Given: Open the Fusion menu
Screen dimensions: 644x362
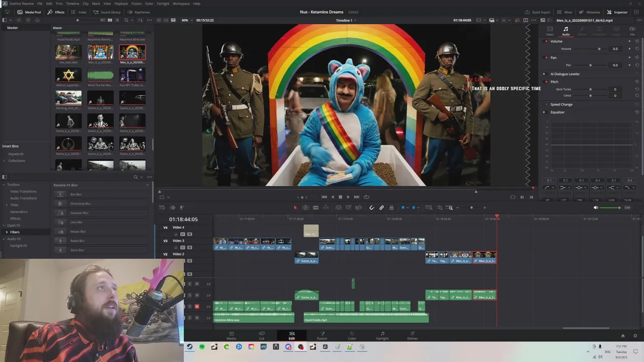Looking at the screenshot, I should tap(136, 4).
